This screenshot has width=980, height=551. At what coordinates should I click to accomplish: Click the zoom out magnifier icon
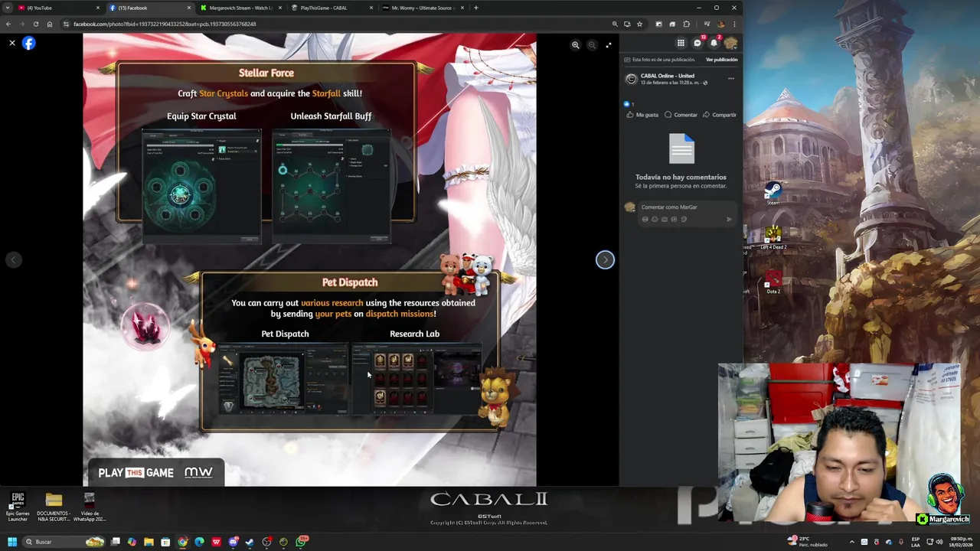[592, 45]
